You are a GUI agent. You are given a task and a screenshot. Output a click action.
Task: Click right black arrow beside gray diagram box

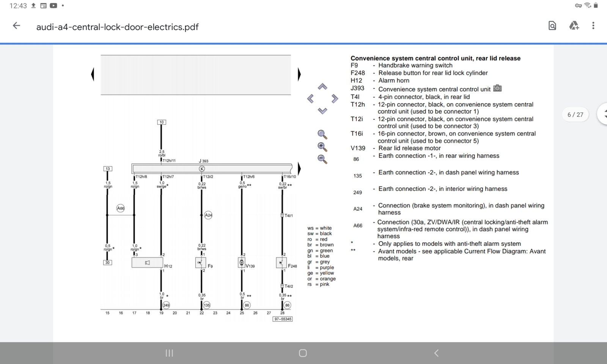299,74
